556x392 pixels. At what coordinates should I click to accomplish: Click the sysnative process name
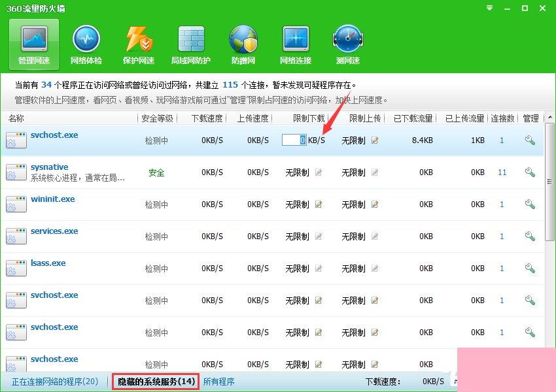[49, 167]
